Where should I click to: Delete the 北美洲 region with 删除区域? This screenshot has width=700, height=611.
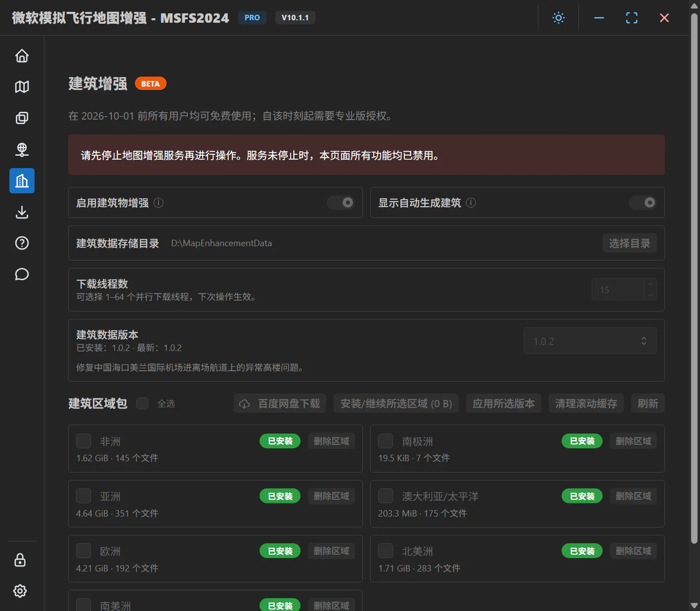633,551
